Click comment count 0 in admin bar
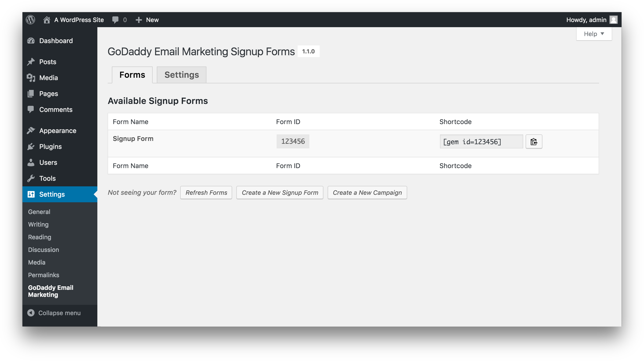This screenshot has height=361, width=644. tap(125, 20)
